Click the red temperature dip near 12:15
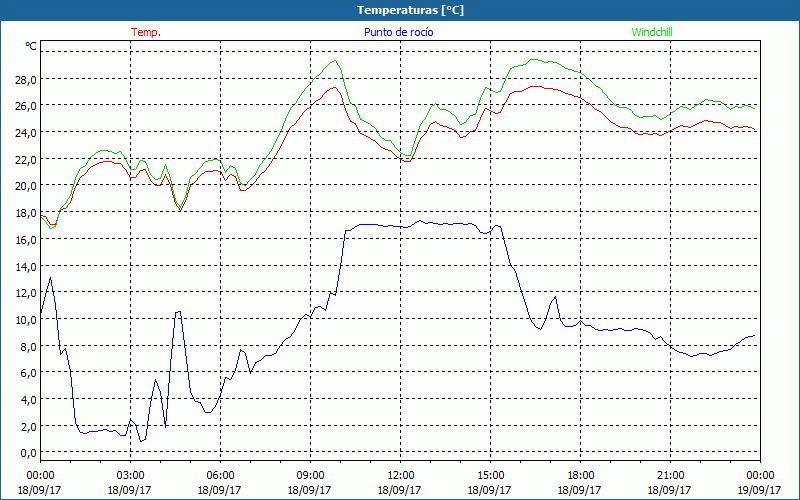 (x=407, y=161)
